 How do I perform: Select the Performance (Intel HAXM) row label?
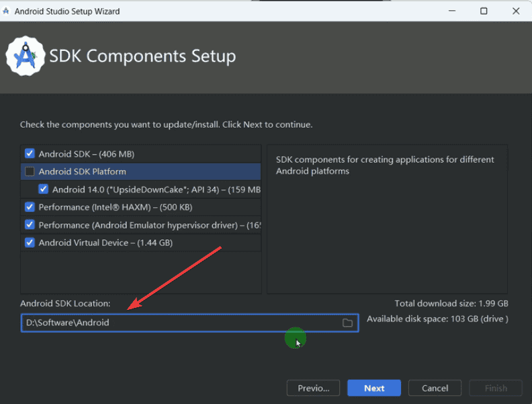(114, 207)
